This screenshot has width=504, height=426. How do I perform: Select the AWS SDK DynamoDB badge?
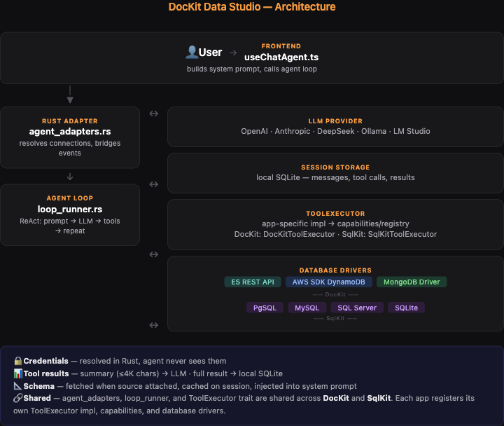tap(329, 282)
